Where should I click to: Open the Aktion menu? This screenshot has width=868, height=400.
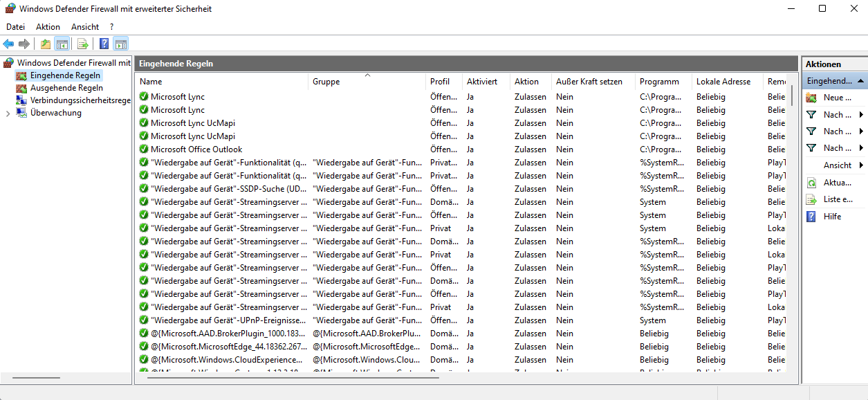[x=48, y=27]
